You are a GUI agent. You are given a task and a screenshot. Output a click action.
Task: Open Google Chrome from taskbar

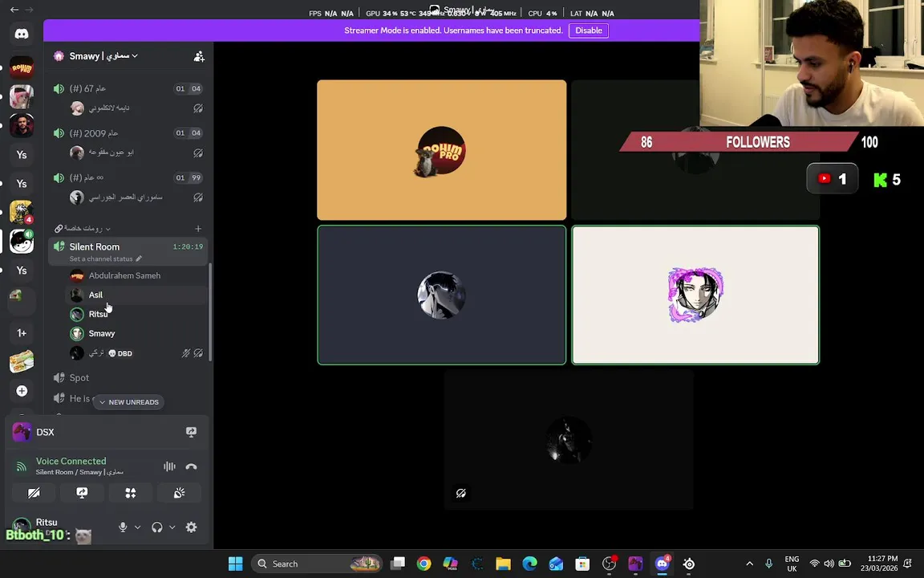coord(423,564)
